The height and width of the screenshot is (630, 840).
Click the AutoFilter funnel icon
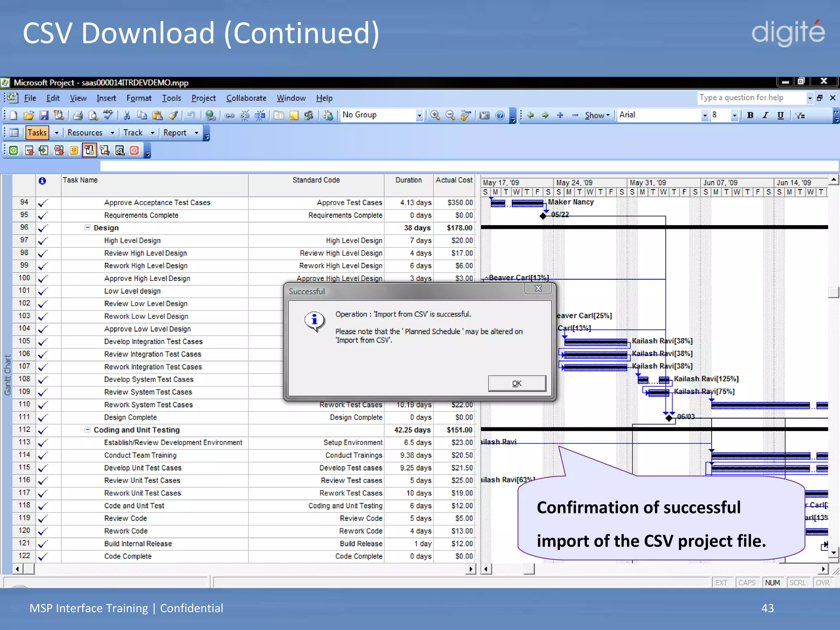pos(800,115)
